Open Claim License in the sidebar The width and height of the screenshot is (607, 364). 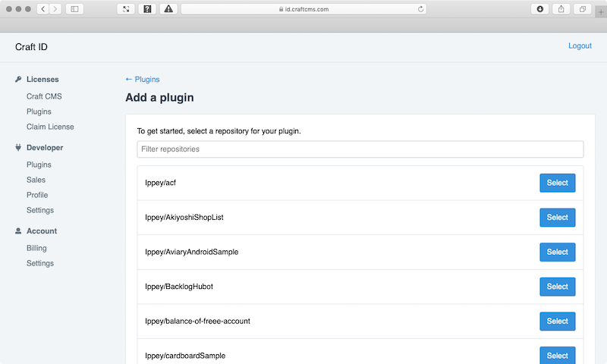50,127
